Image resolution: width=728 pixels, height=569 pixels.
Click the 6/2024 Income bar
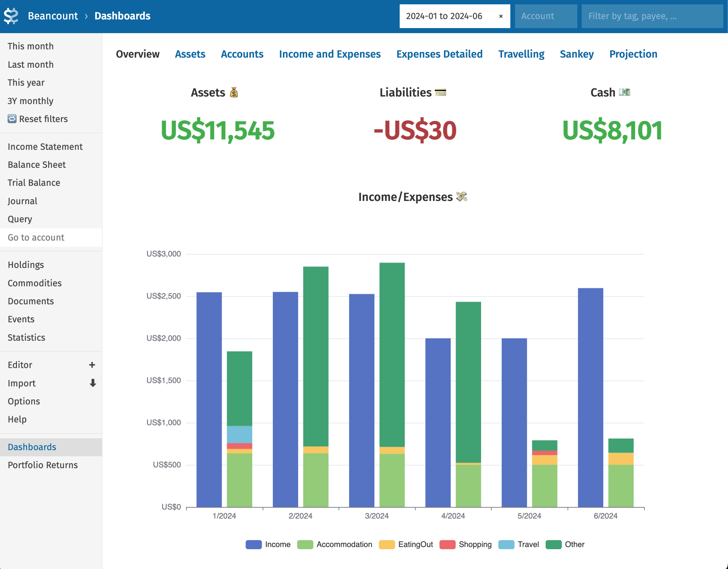591,398
